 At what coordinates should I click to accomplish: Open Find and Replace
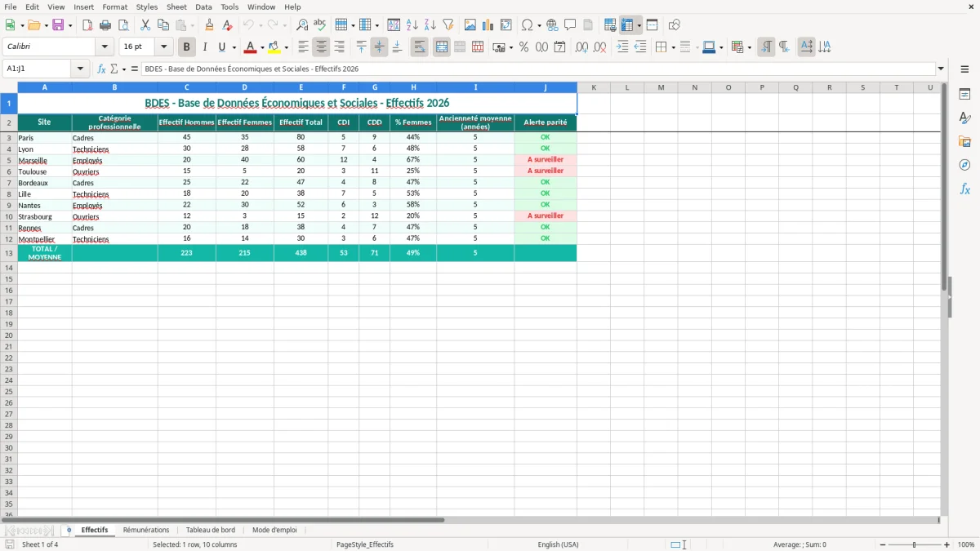click(x=302, y=25)
